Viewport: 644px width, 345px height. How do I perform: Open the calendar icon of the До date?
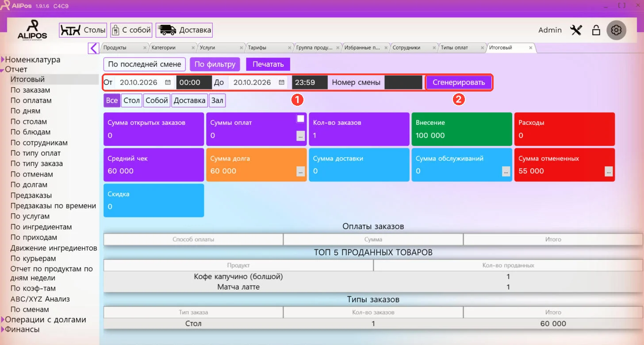click(281, 82)
